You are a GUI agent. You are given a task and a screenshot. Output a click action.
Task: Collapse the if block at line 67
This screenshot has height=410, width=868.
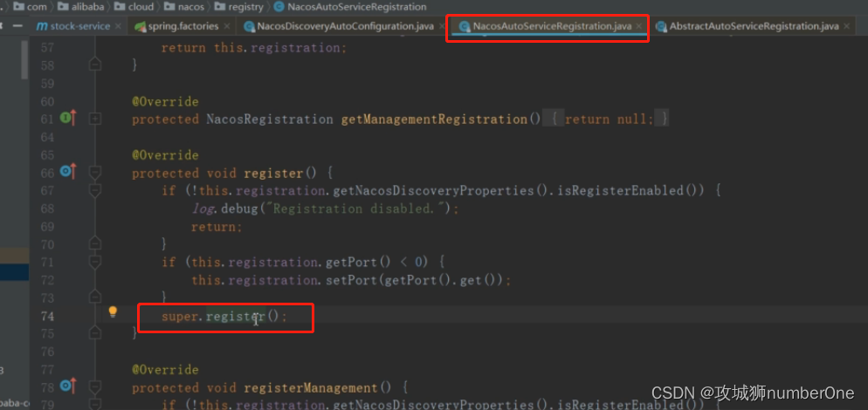click(95, 190)
